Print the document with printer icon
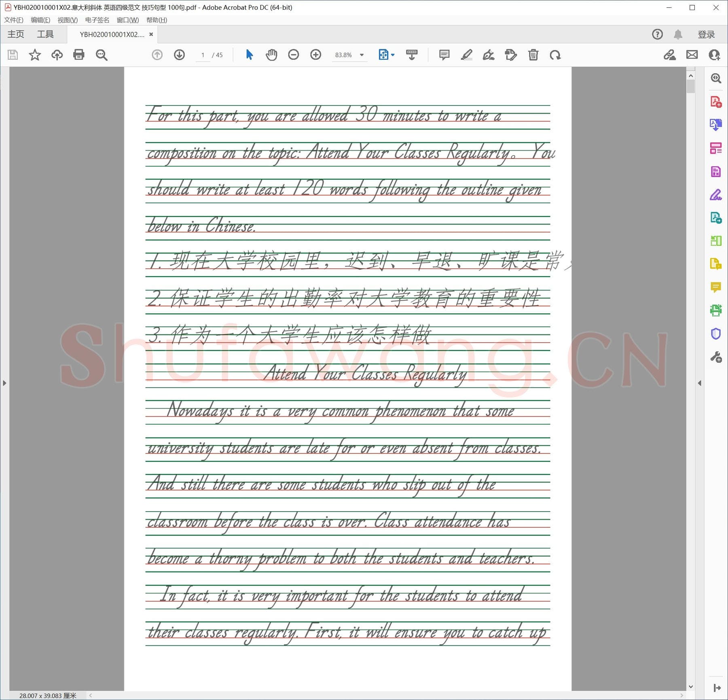Image resolution: width=728 pixels, height=700 pixels. 79,55
